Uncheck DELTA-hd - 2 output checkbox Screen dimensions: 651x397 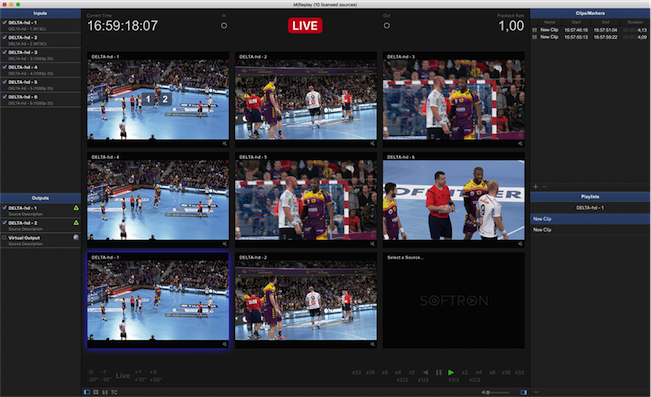coord(5,223)
